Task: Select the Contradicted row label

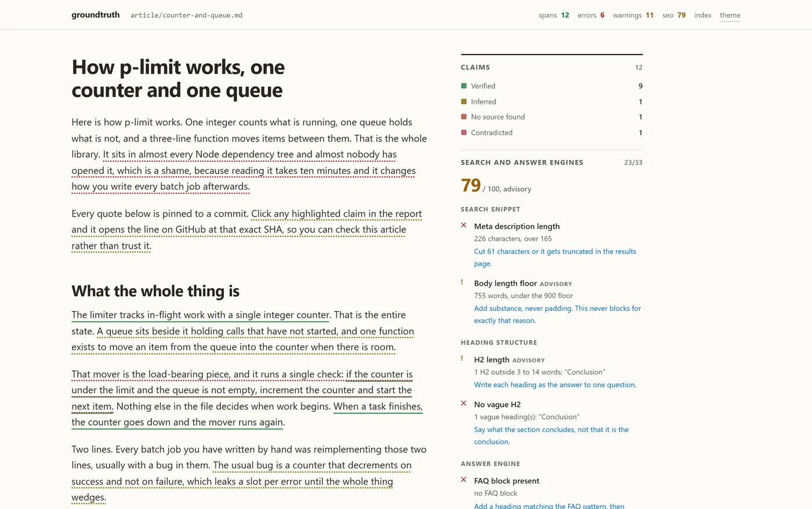Action: [x=491, y=132]
